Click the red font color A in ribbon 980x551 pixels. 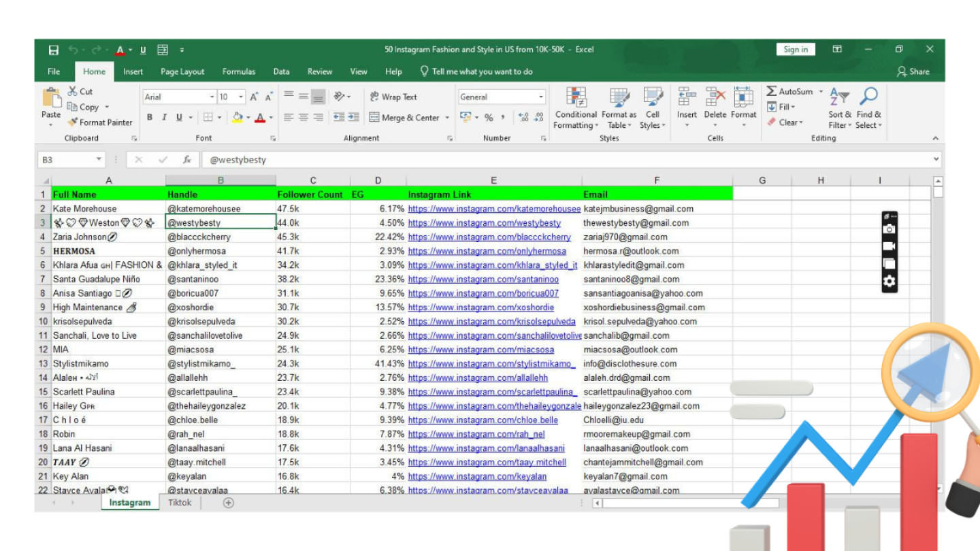pyautogui.click(x=259, y=118)
